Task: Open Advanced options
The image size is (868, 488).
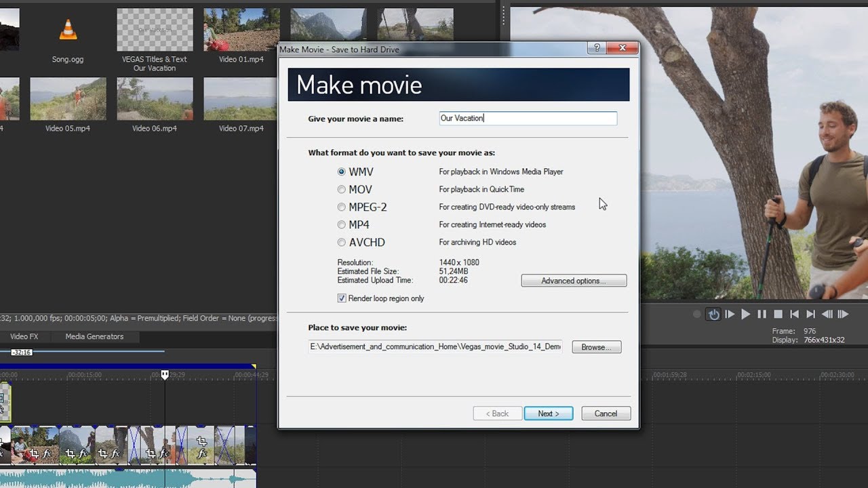Action: [574, 281]
